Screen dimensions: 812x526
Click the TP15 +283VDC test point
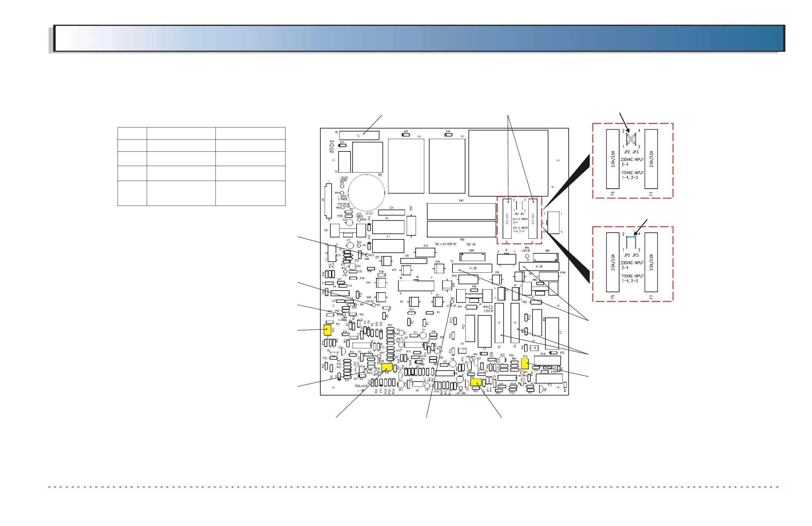tap(491, 307)
